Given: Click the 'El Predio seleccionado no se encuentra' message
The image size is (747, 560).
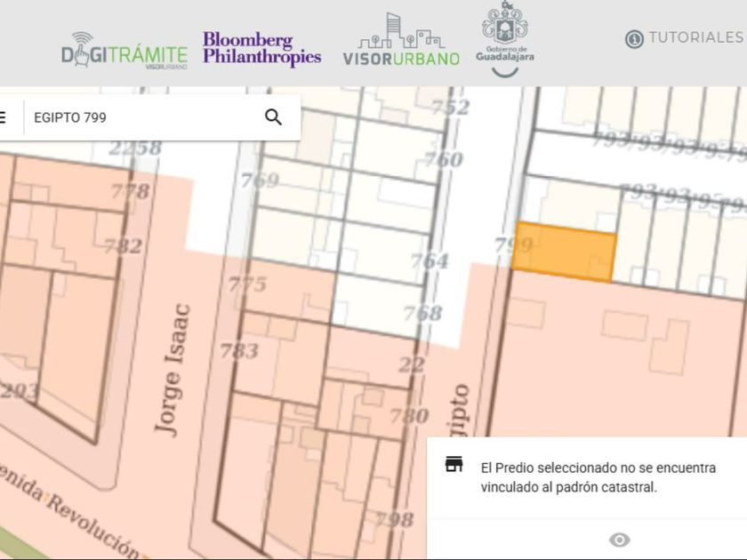Looking at the screenshot, I should click(x=598, y=477).
